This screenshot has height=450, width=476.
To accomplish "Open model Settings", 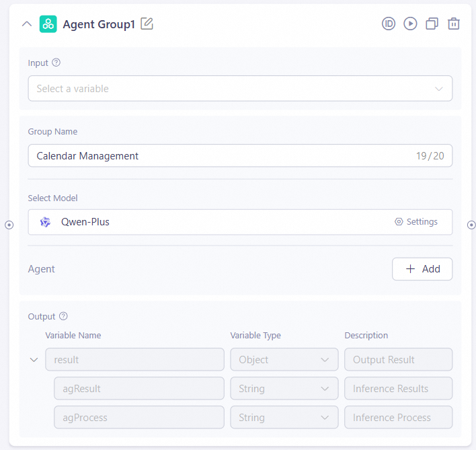I will coord(416,222).
